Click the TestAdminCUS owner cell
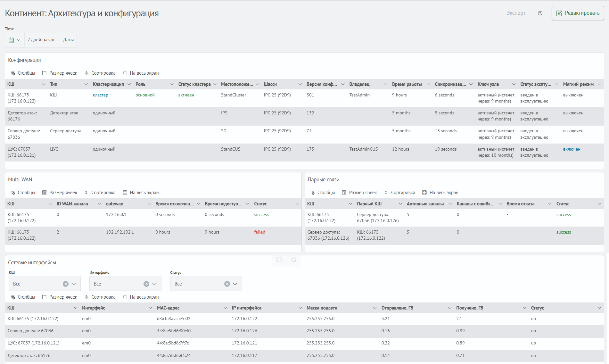Viewport: 609px width, 364px height. (363, 149)
